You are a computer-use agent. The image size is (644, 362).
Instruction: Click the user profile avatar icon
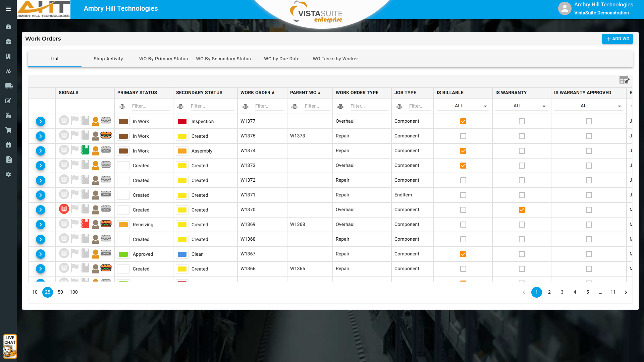[565, 9]
